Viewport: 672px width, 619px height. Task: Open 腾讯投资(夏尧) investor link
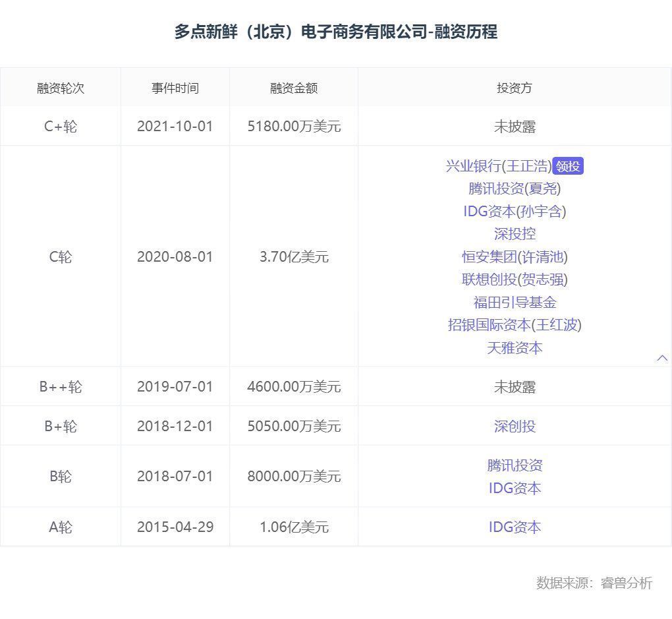[515, 189]
